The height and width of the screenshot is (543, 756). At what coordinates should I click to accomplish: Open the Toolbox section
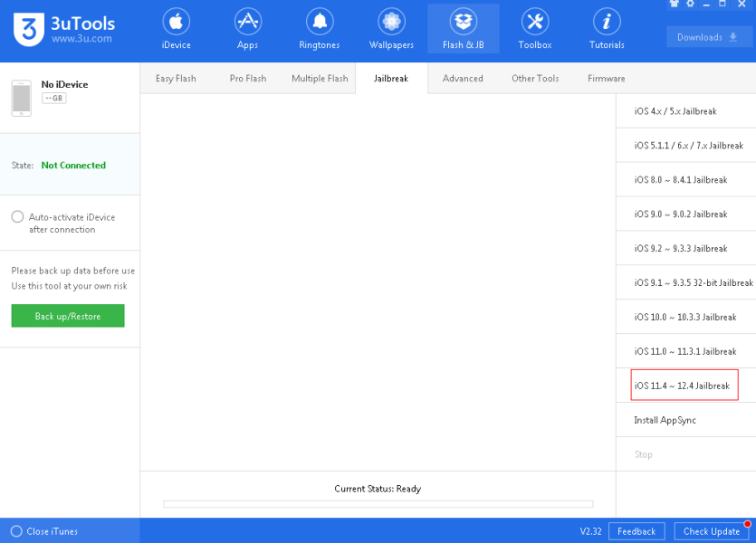click(535, 29)
